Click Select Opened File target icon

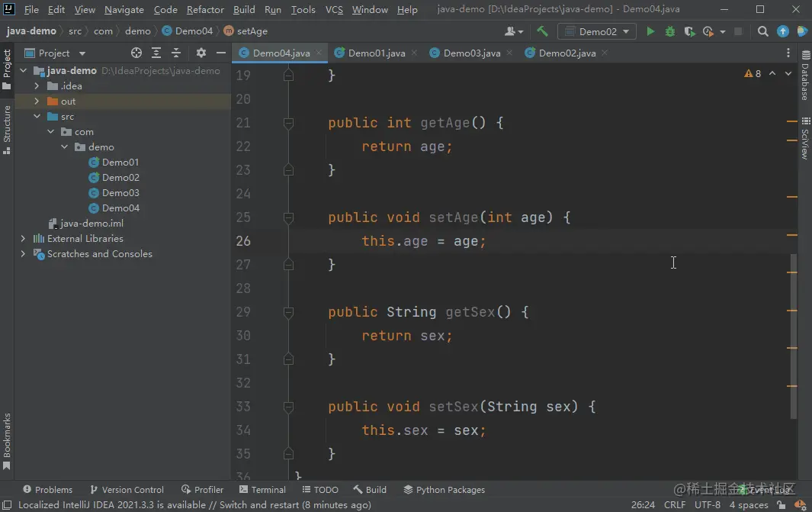(x=136, y=53)
